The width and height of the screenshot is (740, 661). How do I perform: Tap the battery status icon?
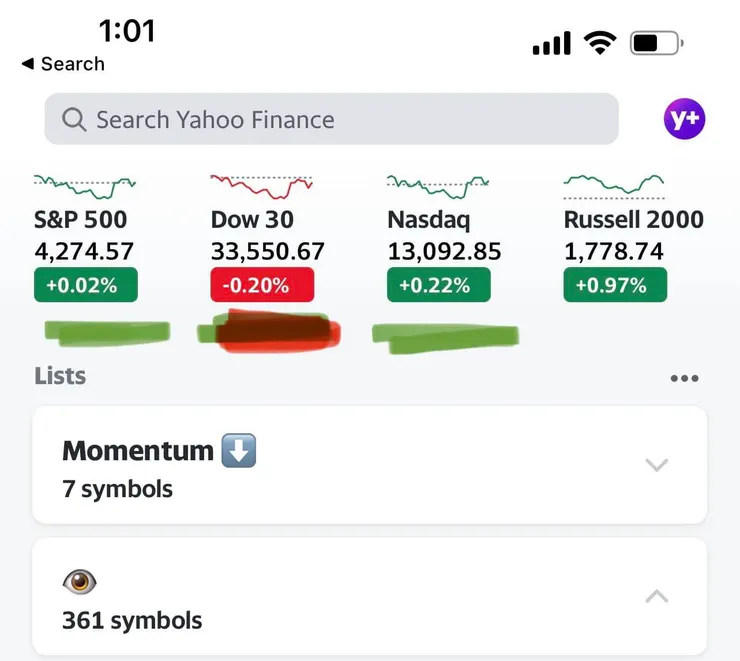pyautogui.click(x=657, y=43)
